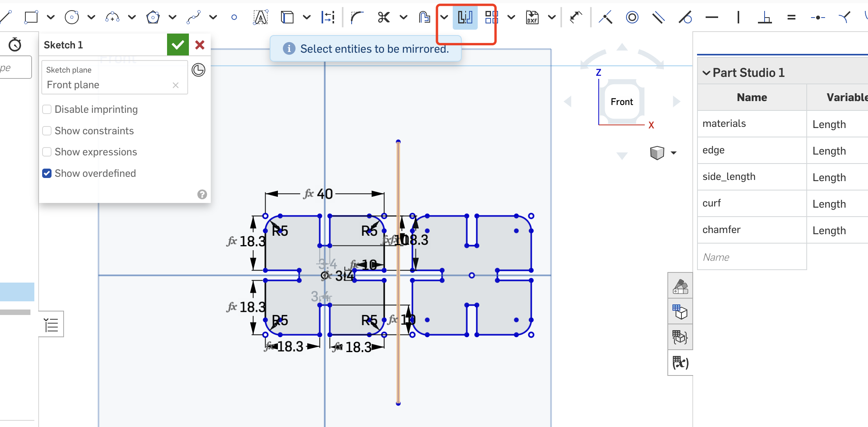Viewport: 868px width, 427px height.
Task: Apply the Normal constraint icon
Action: coord(845,17)
